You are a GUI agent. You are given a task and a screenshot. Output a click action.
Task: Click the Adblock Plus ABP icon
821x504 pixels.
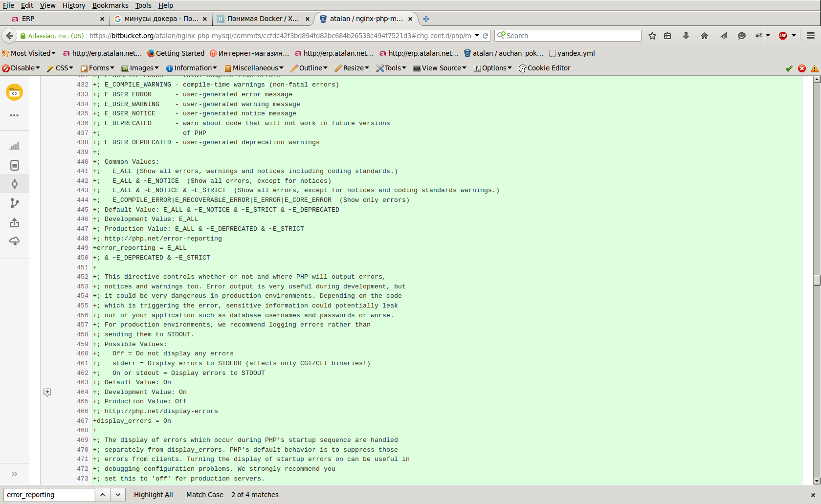click(783, 36)
